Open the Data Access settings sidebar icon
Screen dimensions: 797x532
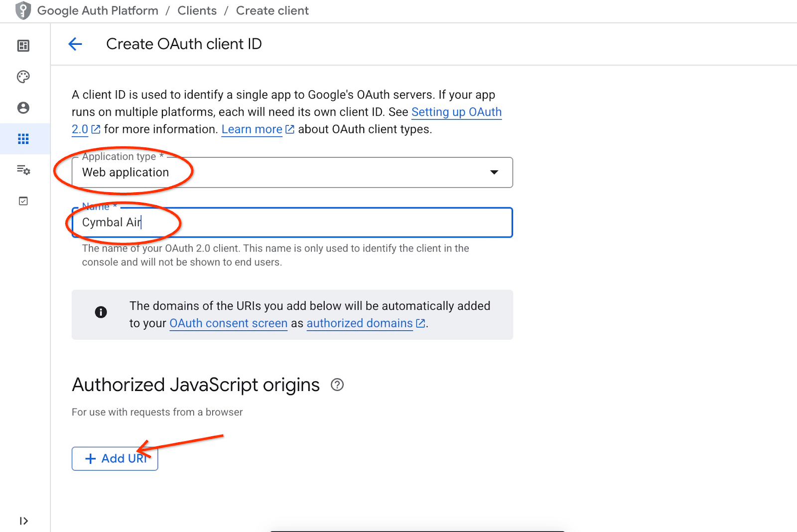click(x=23, y=170)
